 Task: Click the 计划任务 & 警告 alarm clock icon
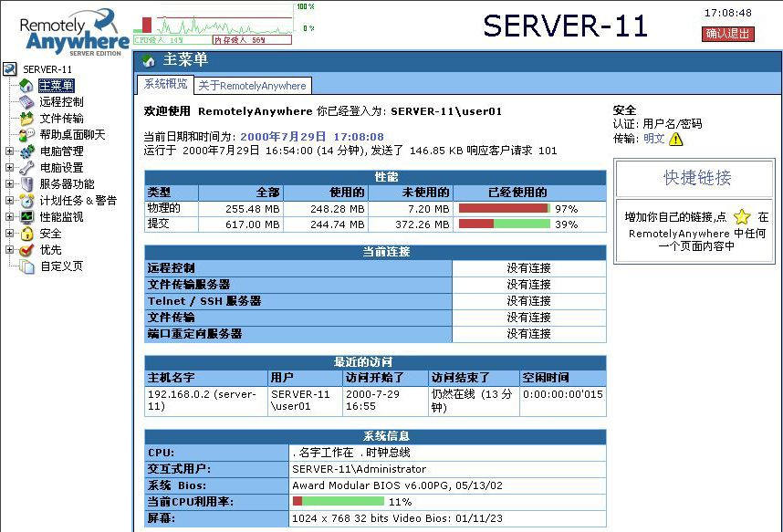point(27,201)
